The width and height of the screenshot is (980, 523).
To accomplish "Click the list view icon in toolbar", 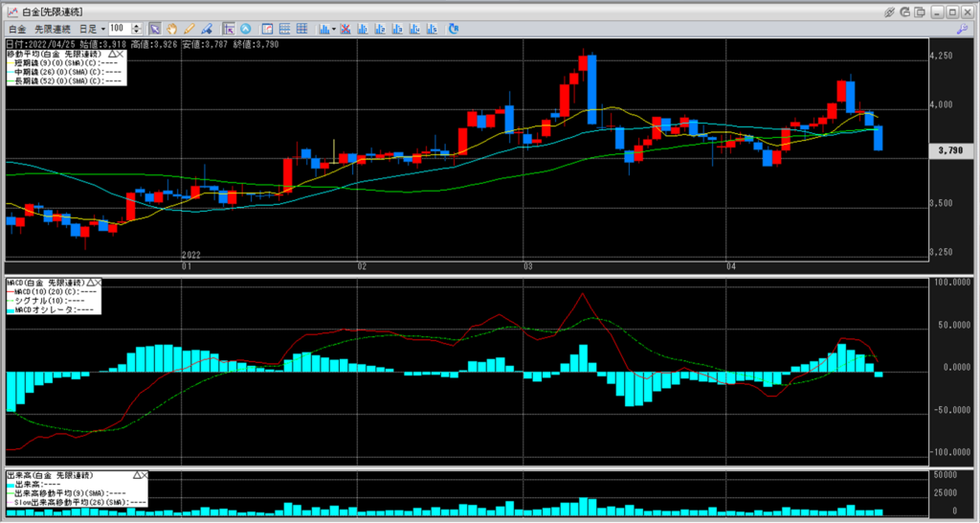I will 285,29.
